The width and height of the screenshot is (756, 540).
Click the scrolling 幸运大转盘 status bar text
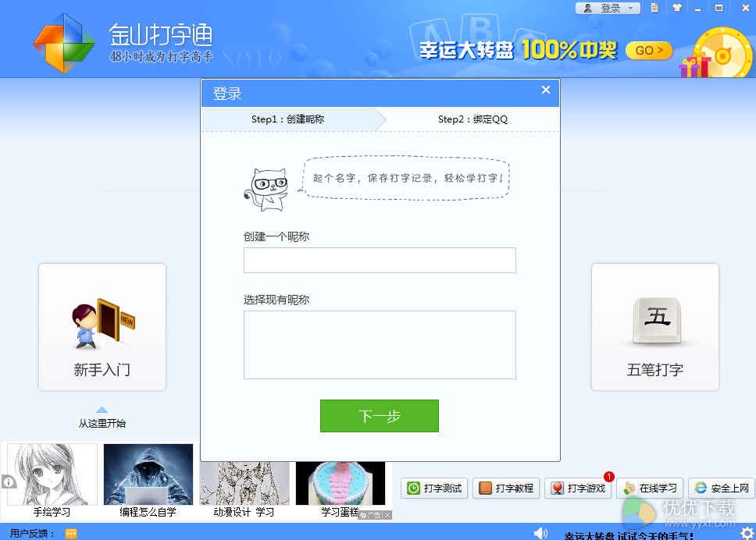click(x=629, y=535)
